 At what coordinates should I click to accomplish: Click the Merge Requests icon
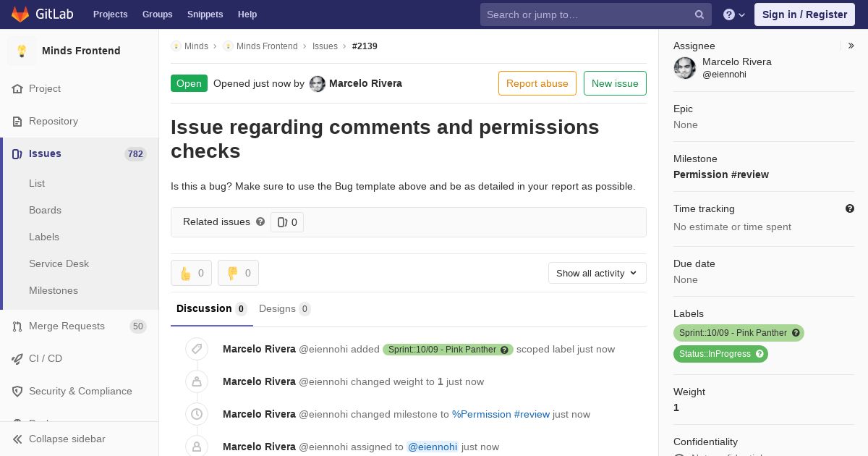17,326
